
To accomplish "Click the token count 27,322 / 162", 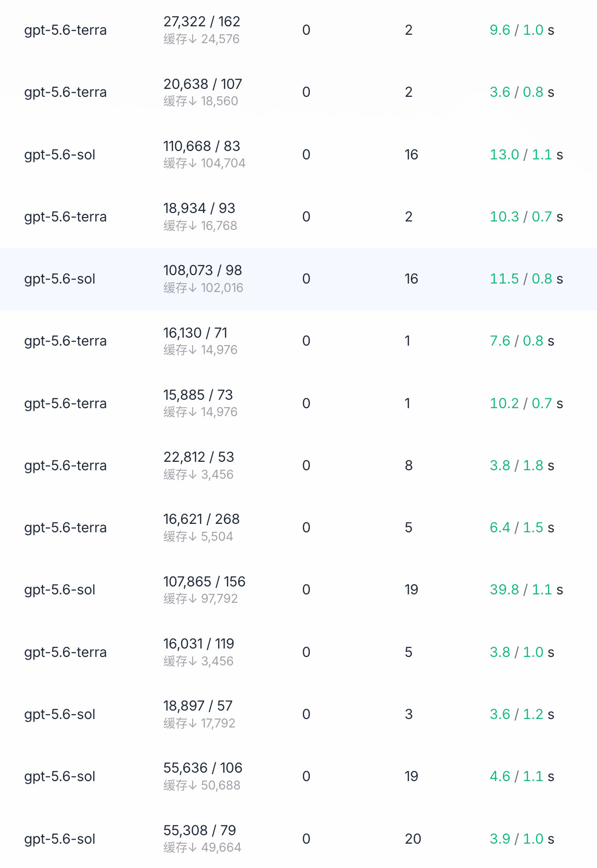I will 202,21.
